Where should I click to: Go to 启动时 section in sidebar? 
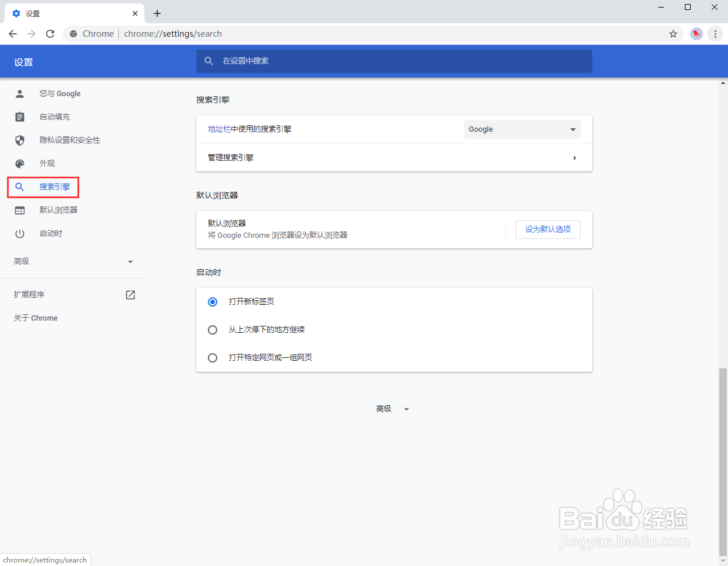click(51, 233)
